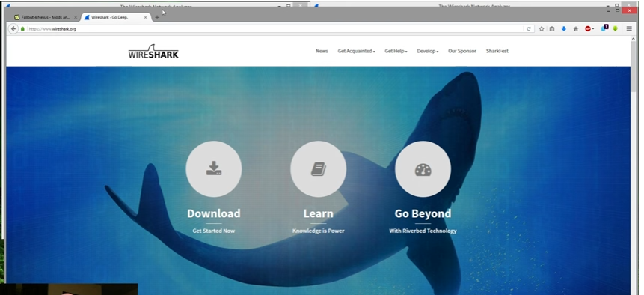The width and height of the screenshot is (644, 295).
Task: Open the News link
Action: [x=322, y=51]
